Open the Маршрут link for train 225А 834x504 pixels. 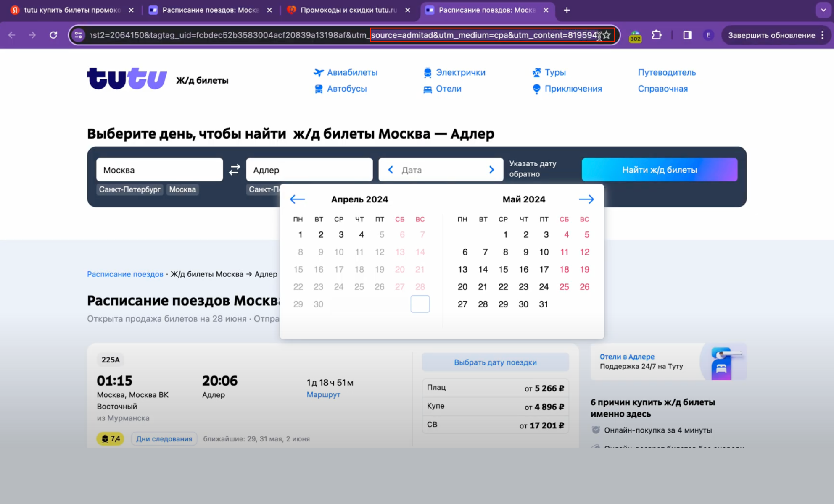click(x=323, y=394)
